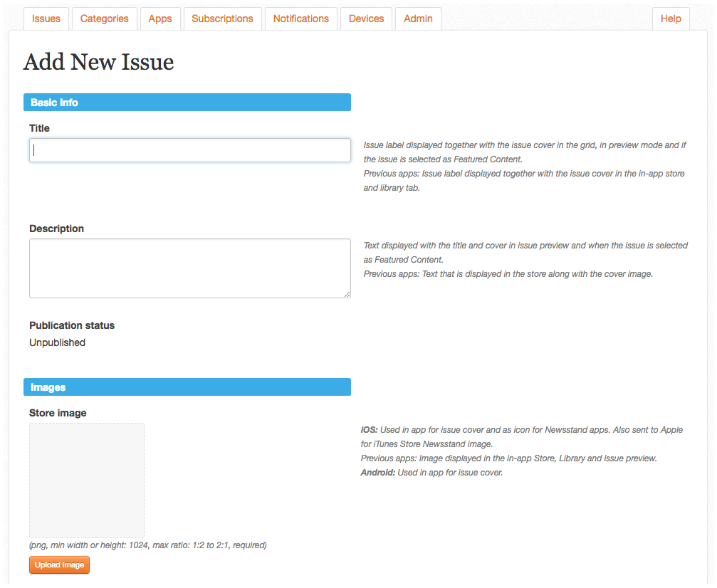717x588 pixels.
Task: Go to the Apps tab
Action: pyautogui.click(x=160, y=19)
